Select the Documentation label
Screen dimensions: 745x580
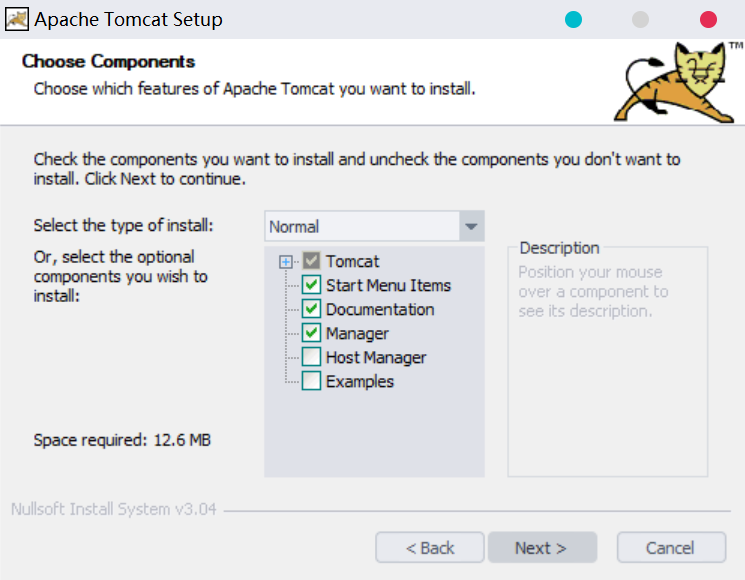pos(380,309)
